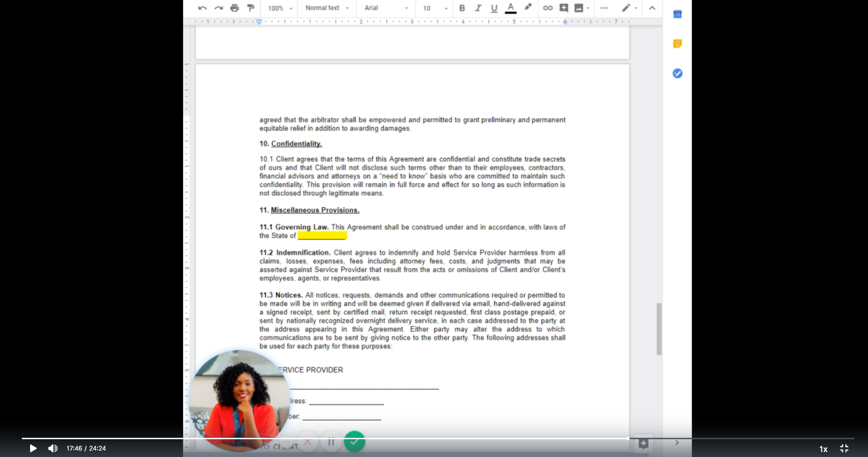Click the '11.2 Indemnification.' text
The width and height of the screenshot is (868, 457).
295,252
